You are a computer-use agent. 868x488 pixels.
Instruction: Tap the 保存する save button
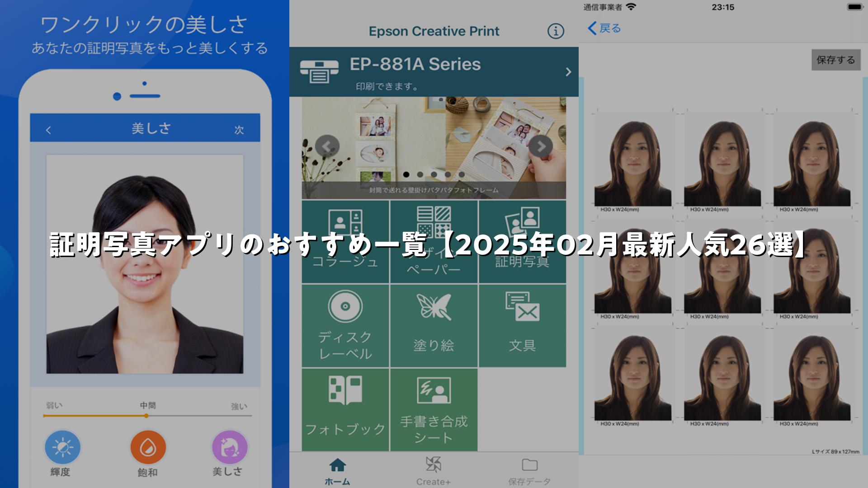tap(835, 60)
